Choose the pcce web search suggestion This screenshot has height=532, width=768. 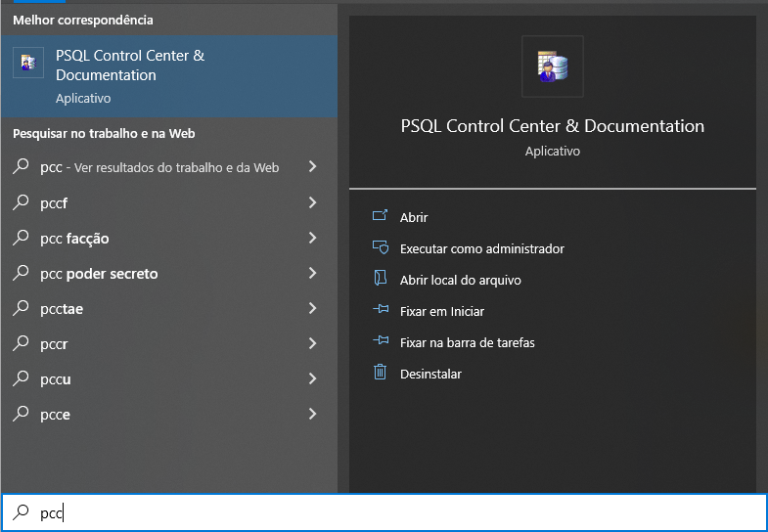point(169,414)
